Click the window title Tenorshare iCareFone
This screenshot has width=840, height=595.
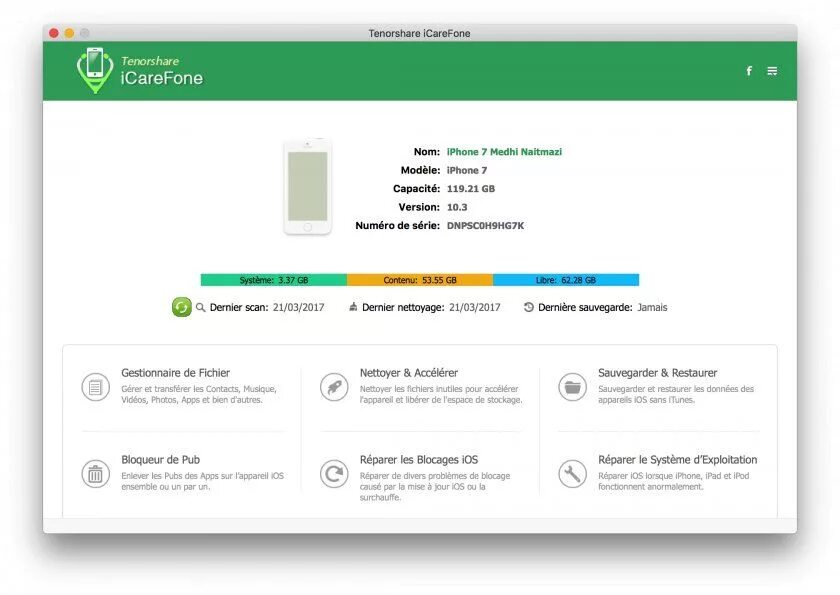(419, 33)
